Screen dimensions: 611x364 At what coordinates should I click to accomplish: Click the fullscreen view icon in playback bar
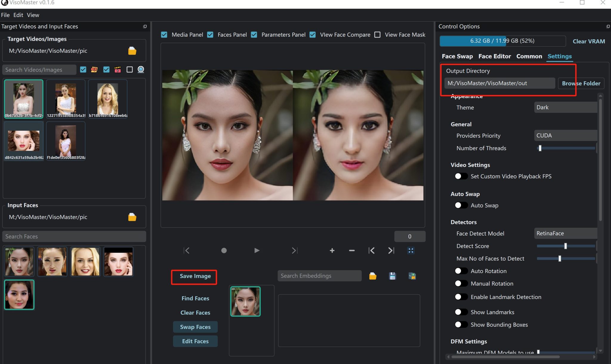[411, 250]
